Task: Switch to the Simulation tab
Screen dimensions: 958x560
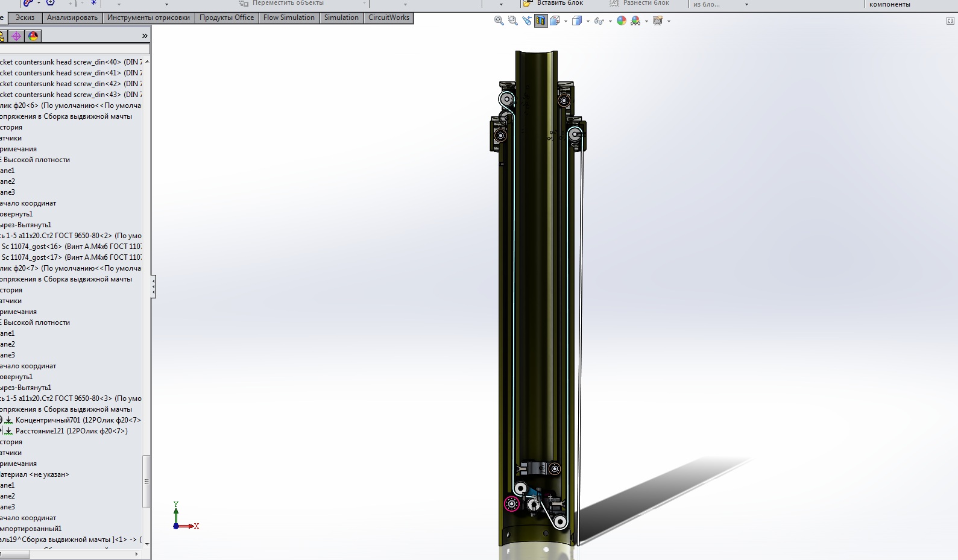Action: point(341,17)
